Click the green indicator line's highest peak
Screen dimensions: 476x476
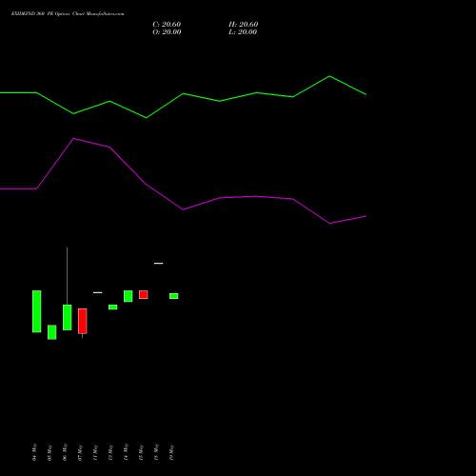coord(329,76)
